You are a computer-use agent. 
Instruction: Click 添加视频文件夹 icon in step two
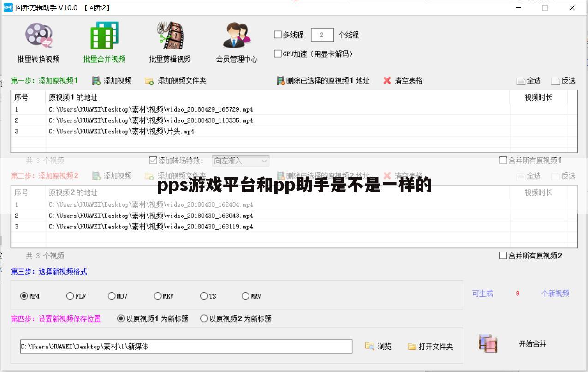click(x=149, y=176)
